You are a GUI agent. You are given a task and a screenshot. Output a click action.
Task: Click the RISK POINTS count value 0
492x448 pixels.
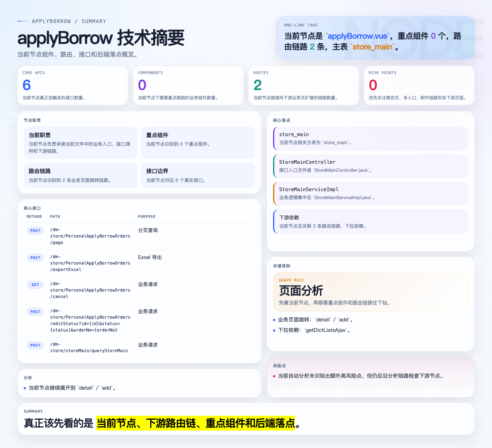[373, 85]
